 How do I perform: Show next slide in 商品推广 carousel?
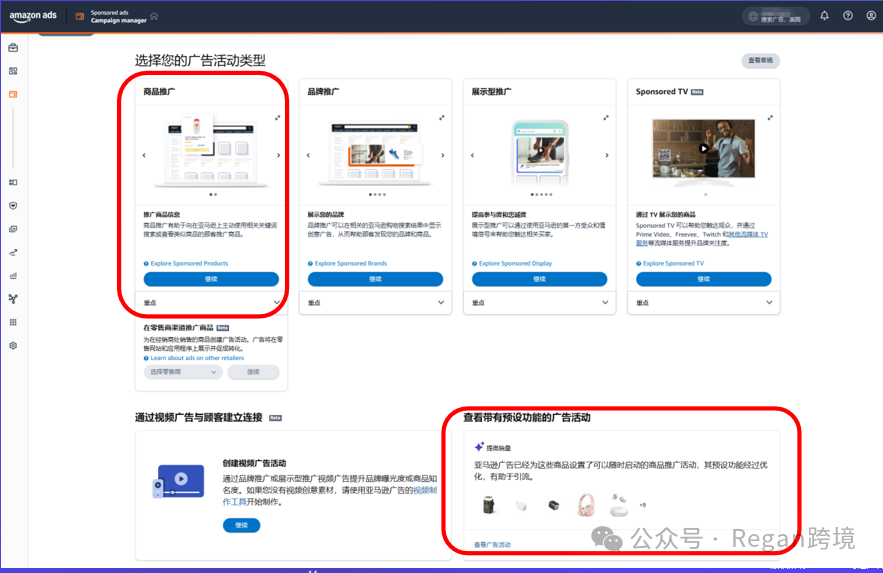[x=278, y=155]
